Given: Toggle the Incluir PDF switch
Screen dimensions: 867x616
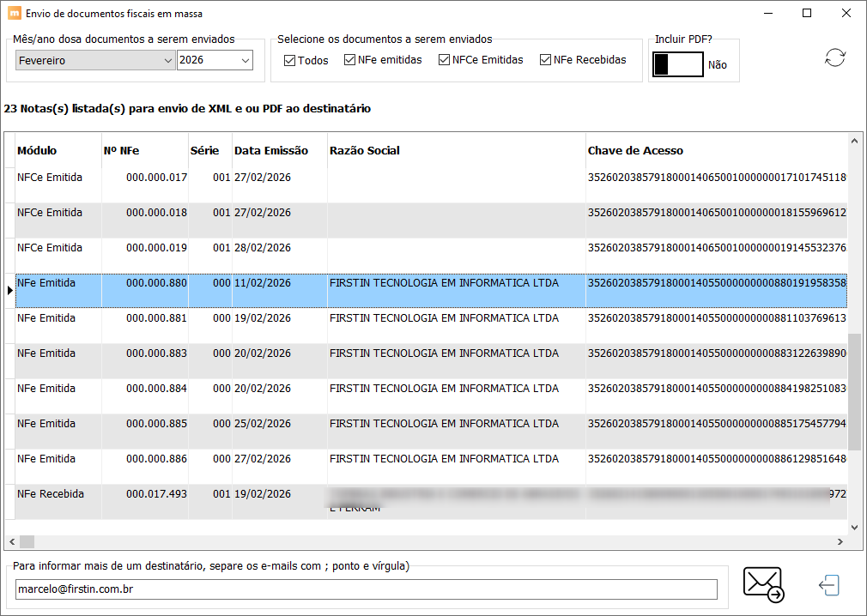Looking at the screenshot, I should [677, 64].
